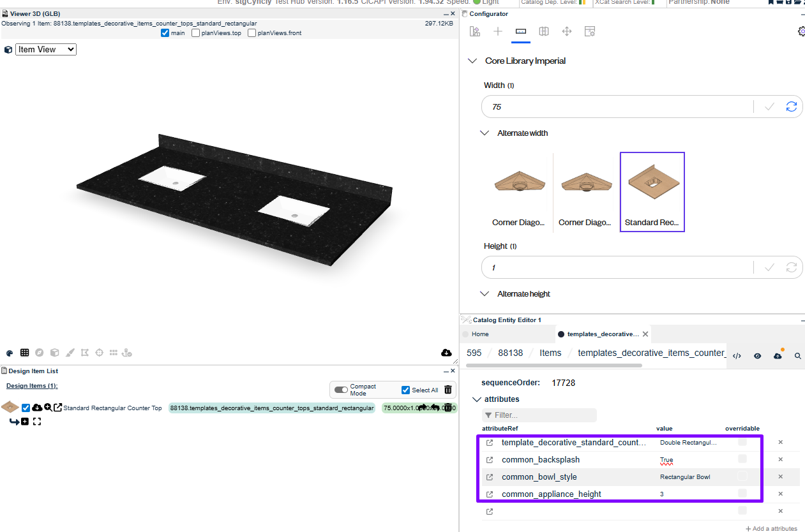This screenshot has height=532, width=805.
Task: Select the templates_decorative tab in the Entity Editor
Action: point(603,334)
